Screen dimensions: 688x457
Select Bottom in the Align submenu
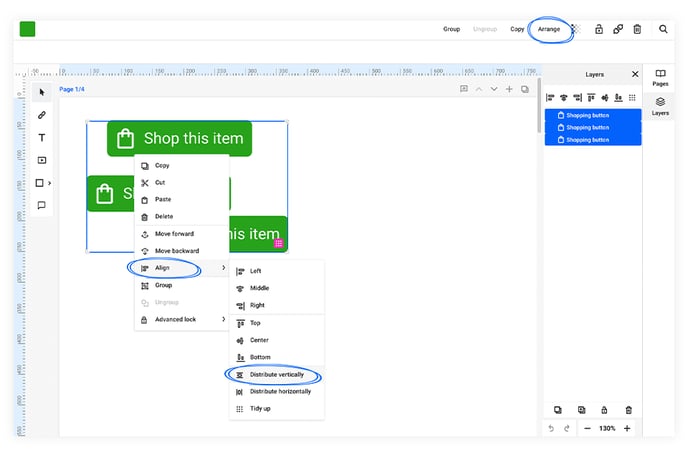277,357
